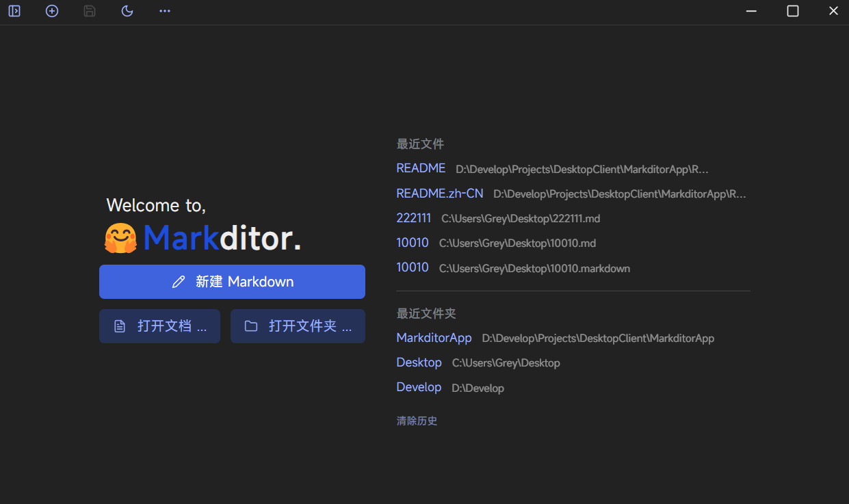The width and height of the screenshot is (849, 504).
Task: Click the folder path C:\Users\Grey\Desktop
Action: 506,363
